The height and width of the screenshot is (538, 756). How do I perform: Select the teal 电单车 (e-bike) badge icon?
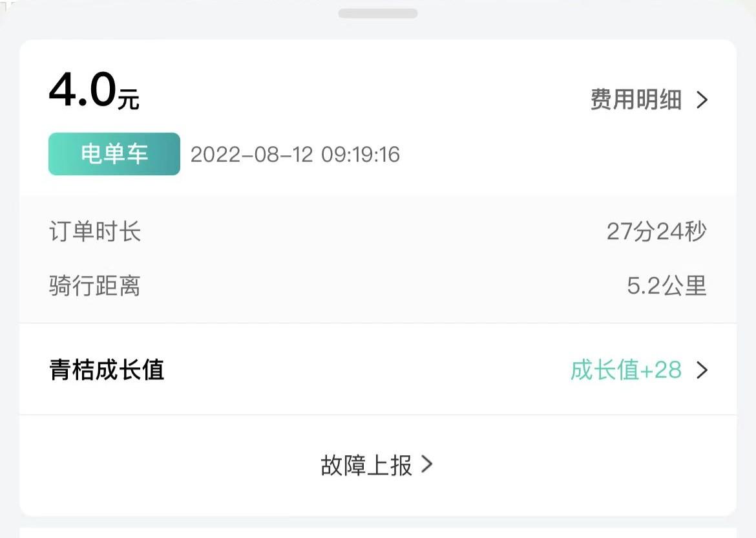coord(114,154)
